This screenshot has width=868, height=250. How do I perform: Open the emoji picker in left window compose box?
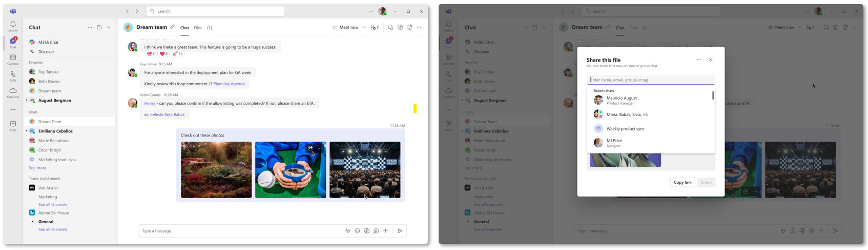pos(357,231)
